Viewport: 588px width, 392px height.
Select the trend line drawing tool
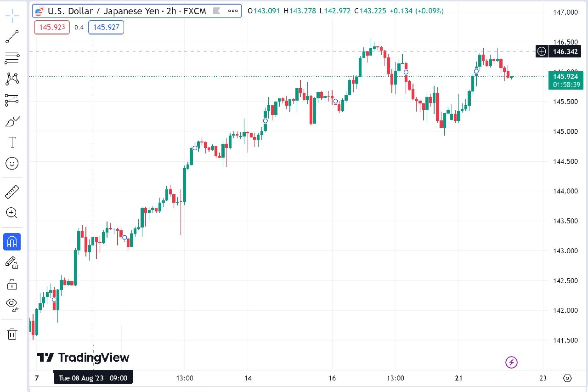(x=12, y=37)
